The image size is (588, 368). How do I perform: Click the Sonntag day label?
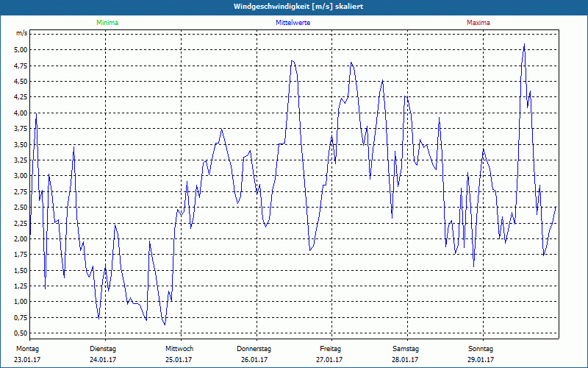click(481, 349)
